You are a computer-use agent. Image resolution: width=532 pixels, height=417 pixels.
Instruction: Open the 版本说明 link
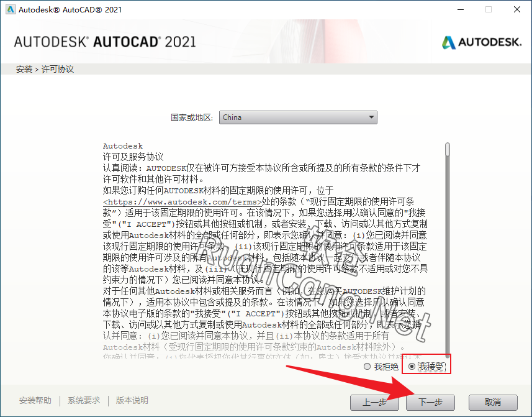[x=132, y=401]
